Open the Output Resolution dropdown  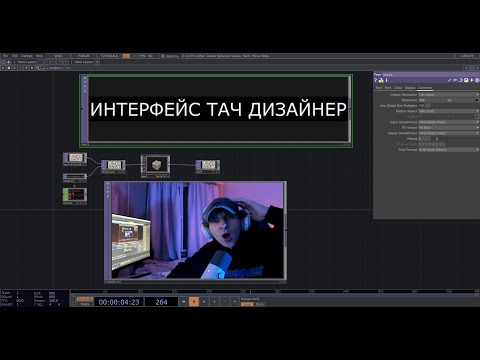(449, 95)
